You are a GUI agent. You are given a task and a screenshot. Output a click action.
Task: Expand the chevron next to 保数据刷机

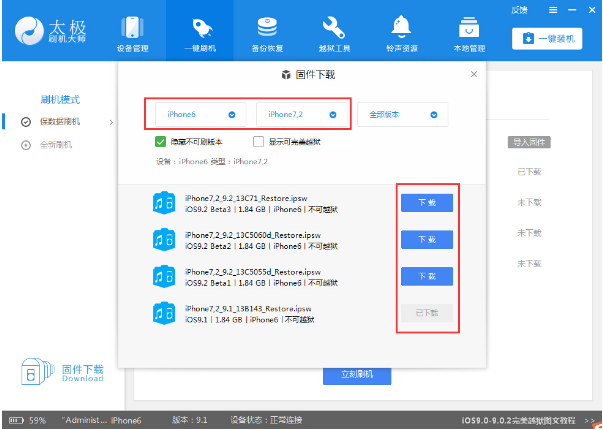[112, 122]
